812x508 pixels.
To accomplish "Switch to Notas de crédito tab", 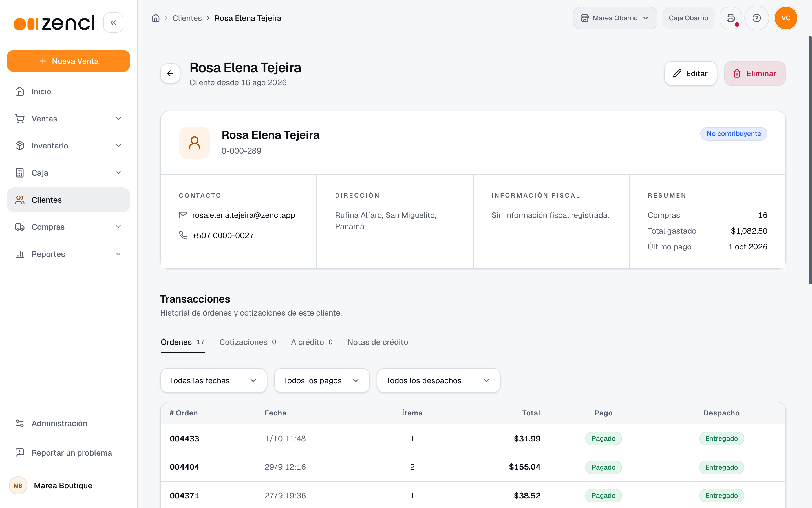I will 378,342.
